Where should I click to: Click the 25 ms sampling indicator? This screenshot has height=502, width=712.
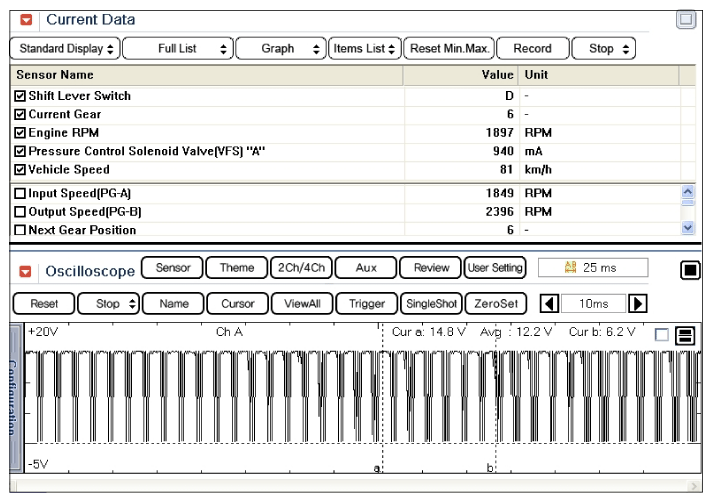(x=593, y=268)
